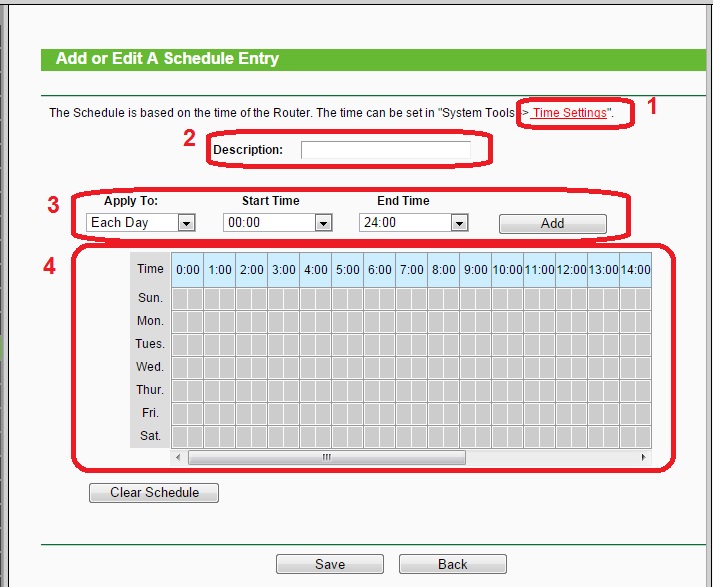Save the schedule entry

(329, 564)
